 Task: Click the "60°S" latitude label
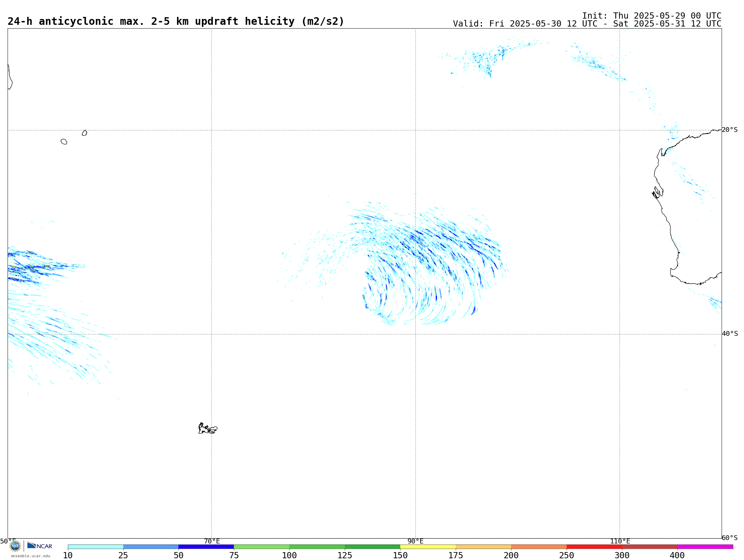[x=730, y=538]
